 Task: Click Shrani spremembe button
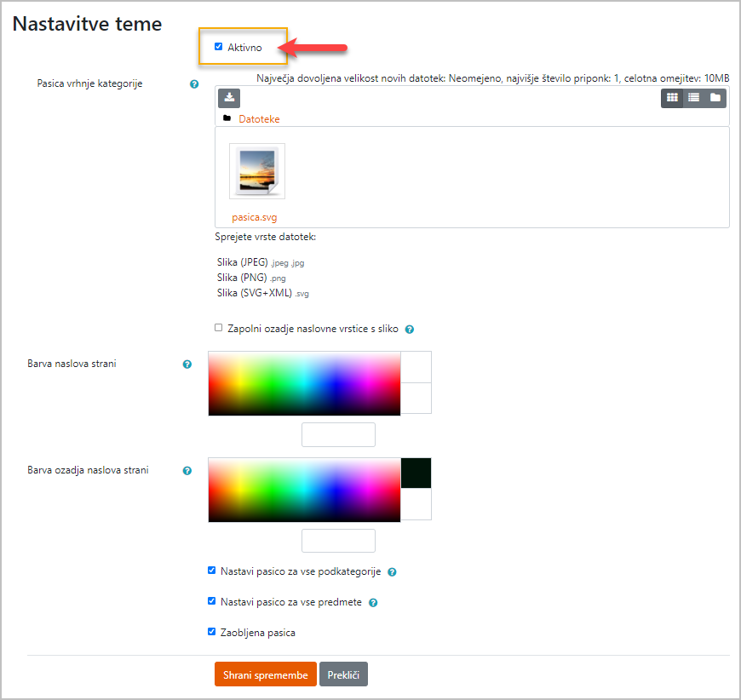pyautogui.click(x=266, y=674)
